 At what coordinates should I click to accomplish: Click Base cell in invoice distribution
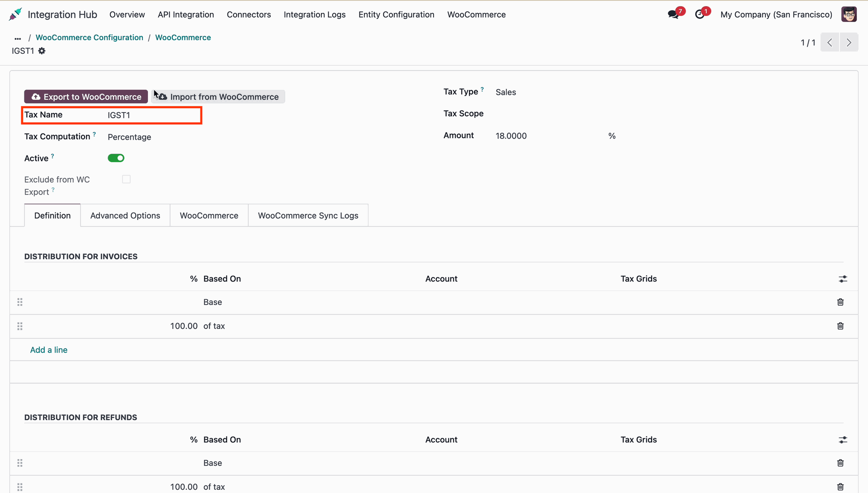point(212,302)
